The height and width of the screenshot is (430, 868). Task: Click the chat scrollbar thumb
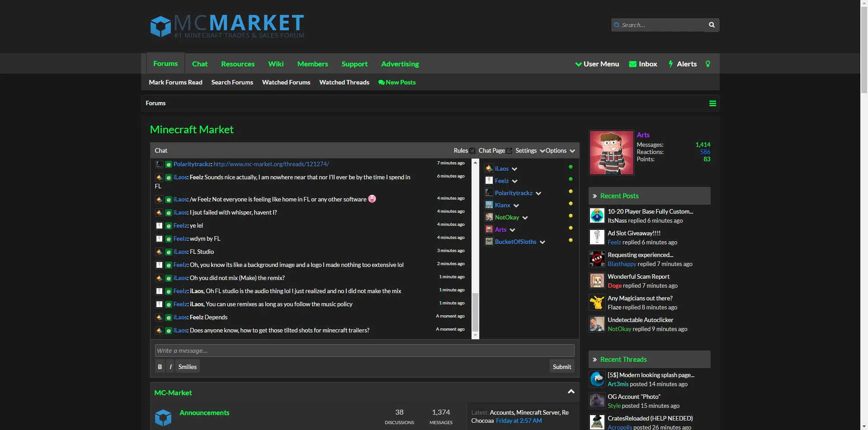click(475, 313)
